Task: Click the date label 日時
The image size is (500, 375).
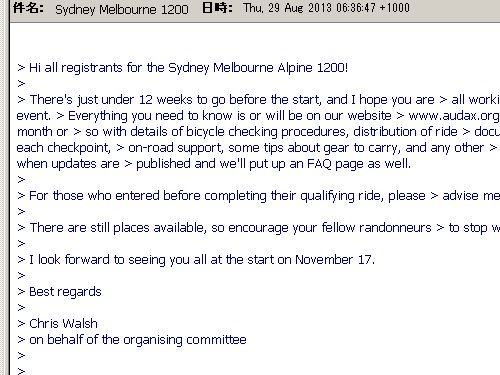Action: (x=217, y=8)
